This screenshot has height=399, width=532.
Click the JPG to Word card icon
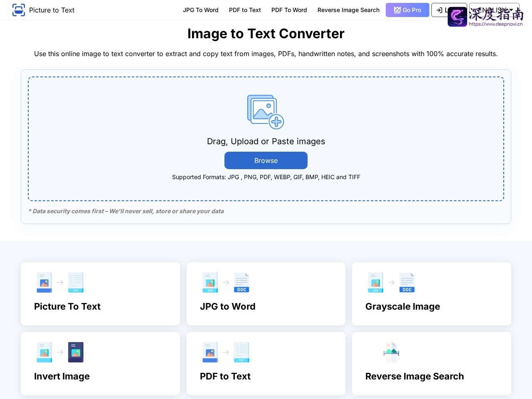point(226,283)
